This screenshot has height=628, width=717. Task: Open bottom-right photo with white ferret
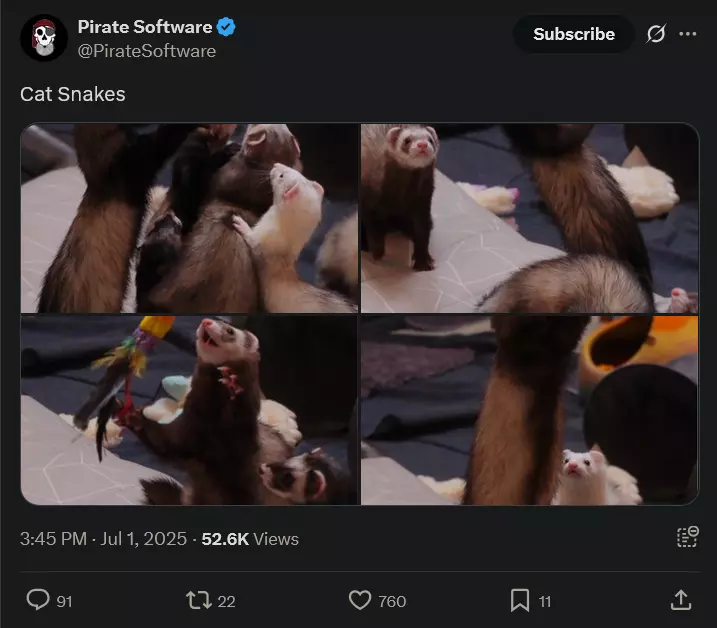530,410
